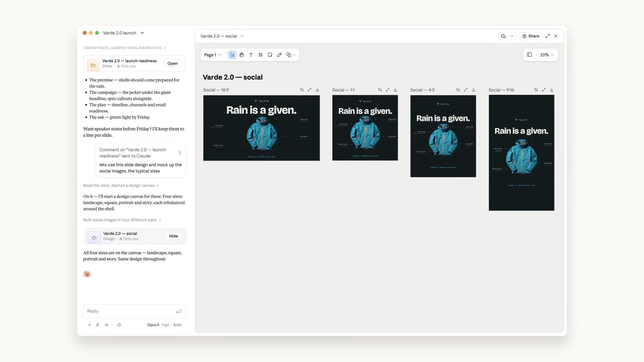Download the Social 9:16 image
Screen dimensions: 644x362
(552, 90)
